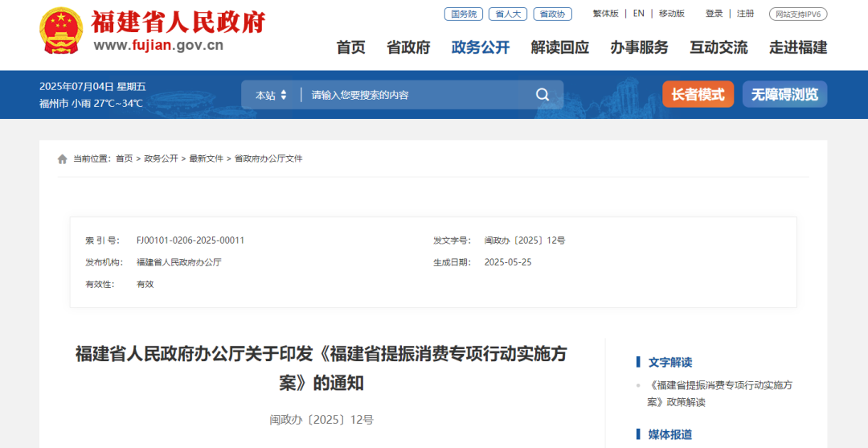This screenshot has height=448, width=868.
Task: Open the 首页 navigation menu item
Action: pyautogui.click(x=350, y=47)
